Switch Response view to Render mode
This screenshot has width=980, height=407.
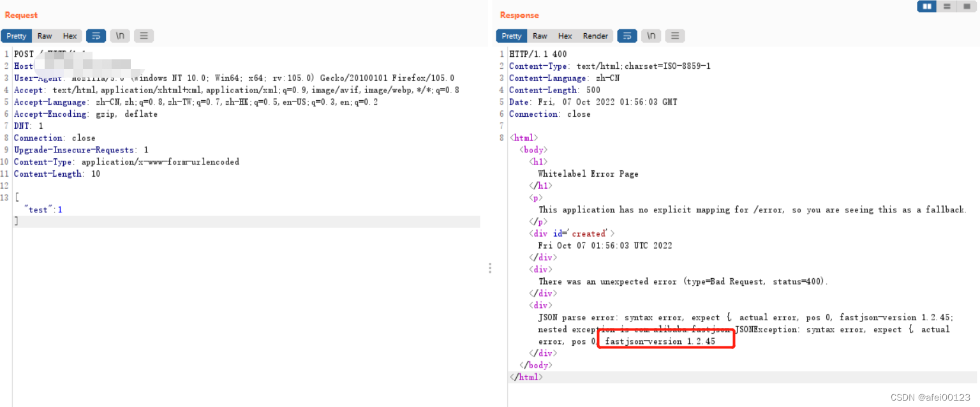595,36
